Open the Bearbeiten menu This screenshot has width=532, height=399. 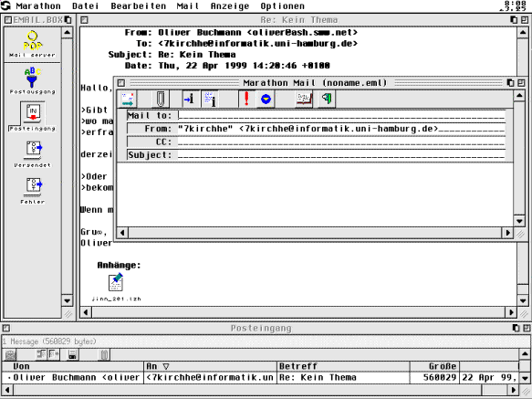pos(139,6)
